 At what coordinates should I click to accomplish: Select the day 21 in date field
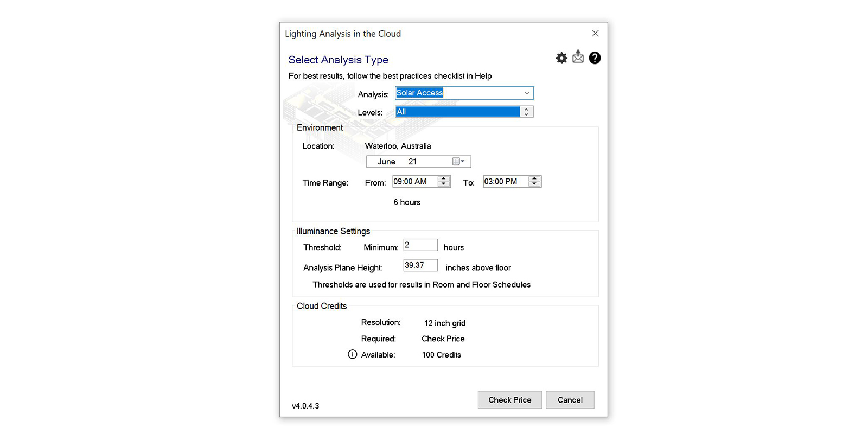click(413, 162)
